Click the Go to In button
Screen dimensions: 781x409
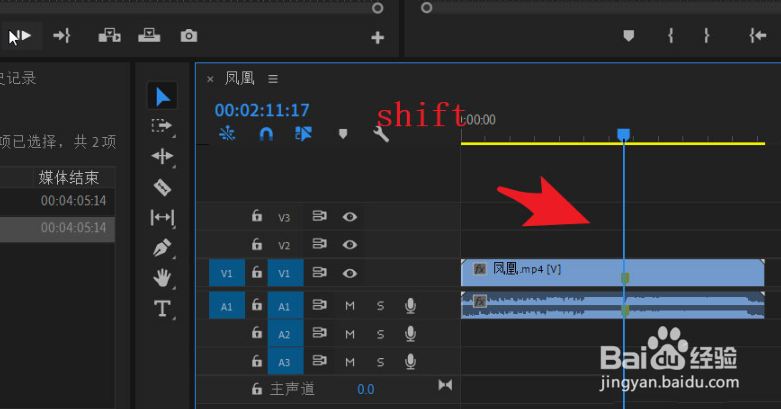[x=758, y=35]
